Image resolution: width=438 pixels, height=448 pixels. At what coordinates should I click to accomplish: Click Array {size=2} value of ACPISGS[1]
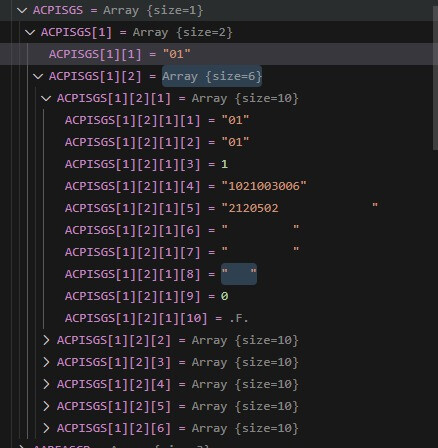(x=182, y=32)
